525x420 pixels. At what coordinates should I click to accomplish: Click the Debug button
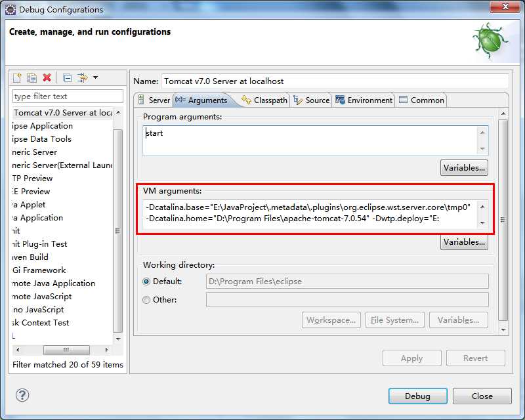tap(417, 396)
